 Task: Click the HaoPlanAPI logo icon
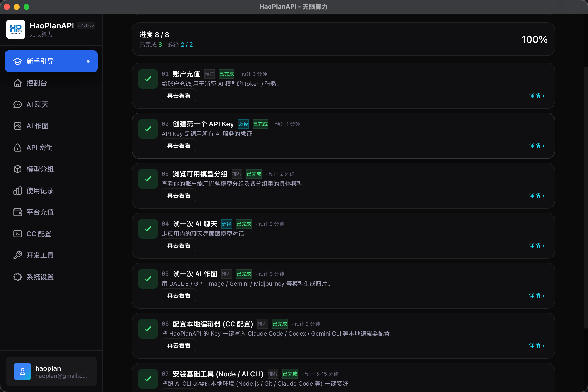pos(15,29)
